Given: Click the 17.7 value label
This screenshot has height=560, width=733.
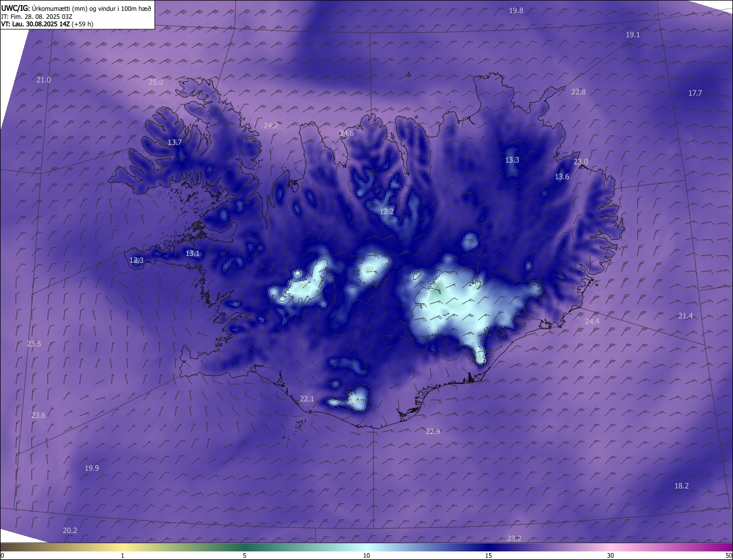Looking at the screenshot, I should click(695, 93).
